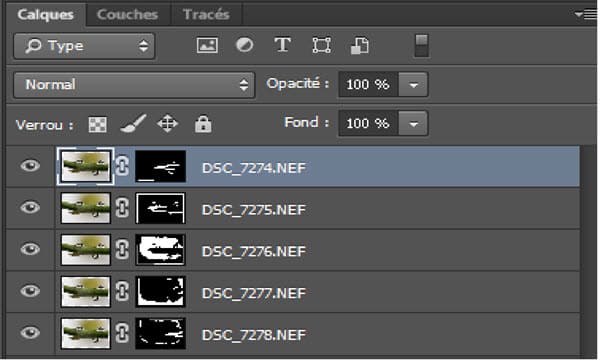600x361 pixels.
Task: Switch to the Tracés tab
Action: [x=206, y=15]
